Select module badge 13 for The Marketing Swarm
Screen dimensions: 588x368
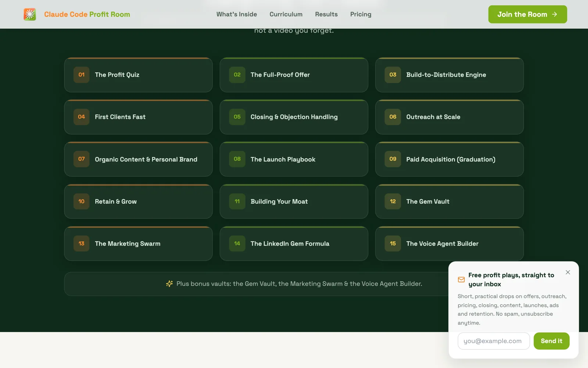82,244
